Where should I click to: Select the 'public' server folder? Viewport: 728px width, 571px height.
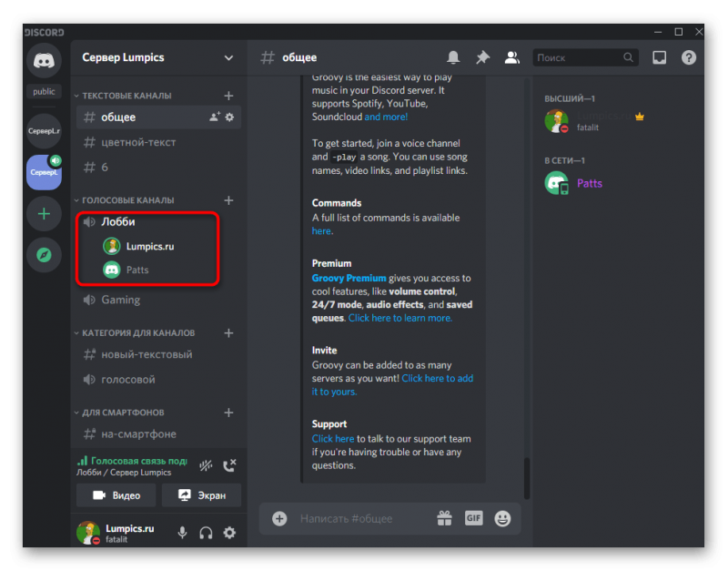click(x=44, y=92)
